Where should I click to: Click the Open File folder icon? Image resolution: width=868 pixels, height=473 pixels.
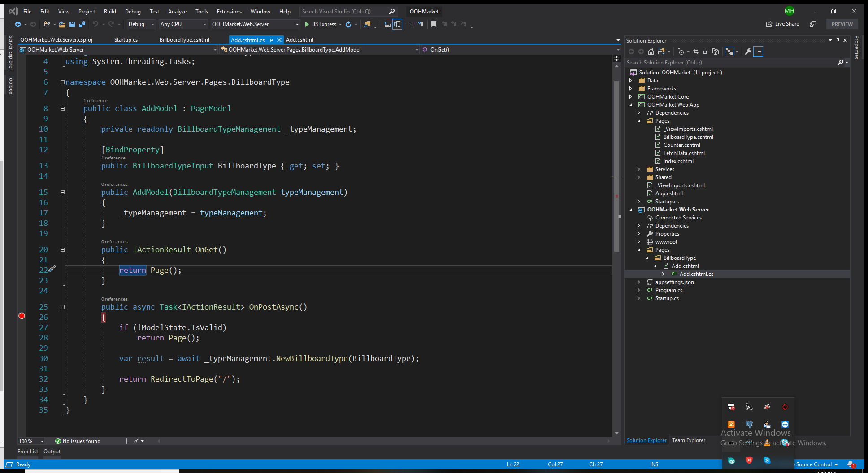coord(62,24)
